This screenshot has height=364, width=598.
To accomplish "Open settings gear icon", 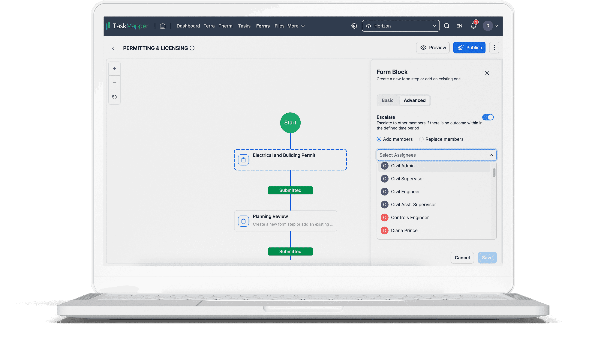I will pos(354,26).
